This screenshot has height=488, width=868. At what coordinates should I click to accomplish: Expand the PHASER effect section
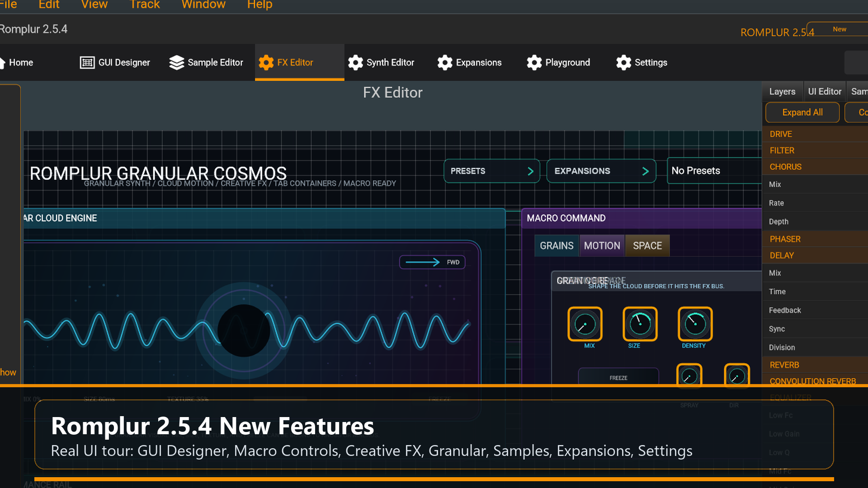click(x=815, y=239)
